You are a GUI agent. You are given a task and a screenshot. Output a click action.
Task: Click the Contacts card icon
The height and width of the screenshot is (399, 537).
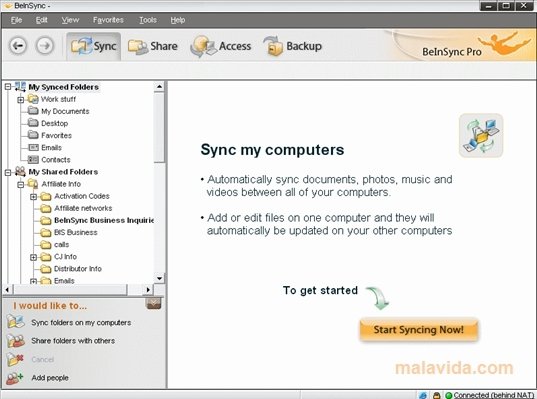[x=33, y=160]
